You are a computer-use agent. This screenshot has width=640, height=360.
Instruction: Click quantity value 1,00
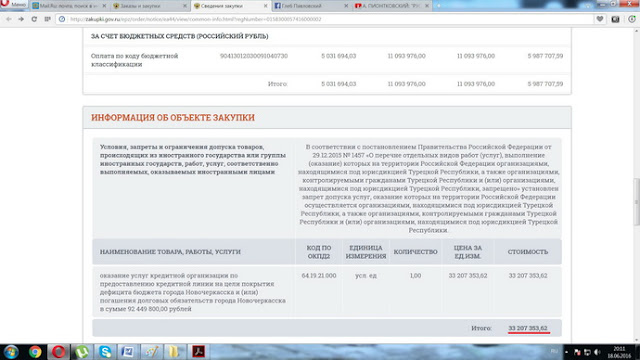click(x=416, y=276)
